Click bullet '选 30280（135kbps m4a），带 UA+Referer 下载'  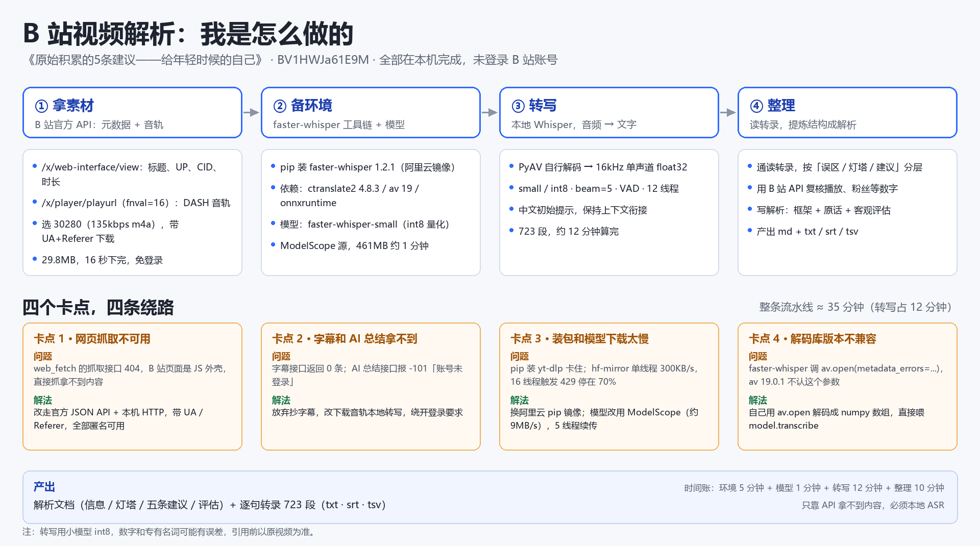click(x=106, y=231)
